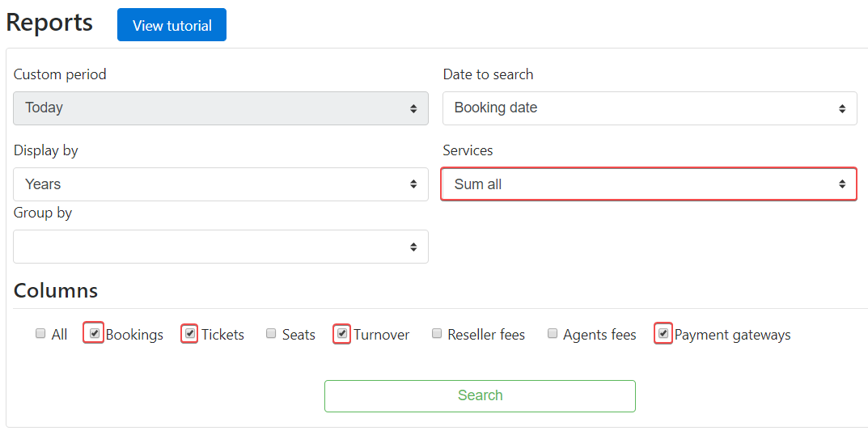The image size is (868, 435).
Task: Select the Services label
Action: pos(468,150)
